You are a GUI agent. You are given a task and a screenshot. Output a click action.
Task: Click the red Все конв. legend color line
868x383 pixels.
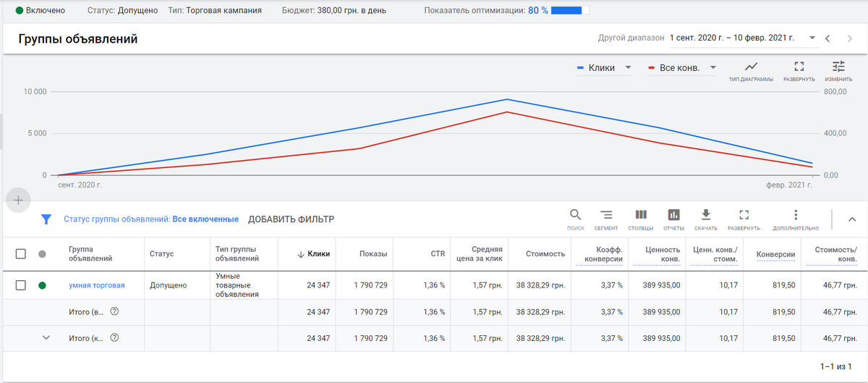tap(652, 68)
